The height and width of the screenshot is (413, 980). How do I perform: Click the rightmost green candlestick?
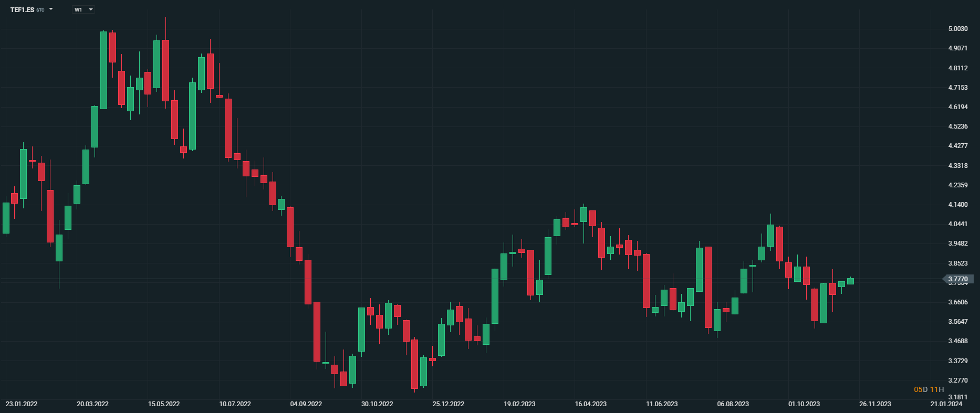850,281
